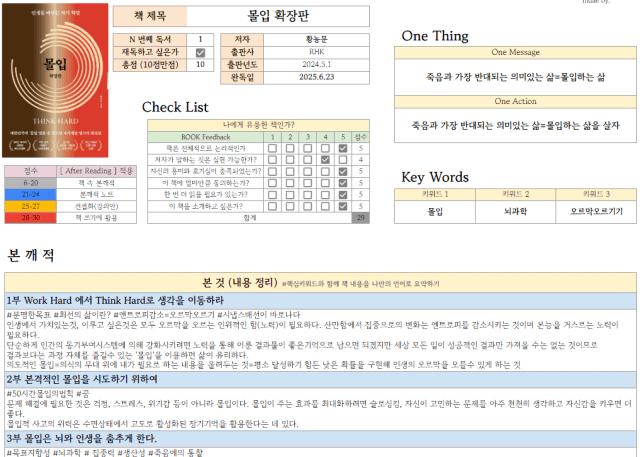This screenshot has width=640, height=457.
Task: Check score 3 for 자신의 흥미와 호기심이 충족되었는가
Action: pyautogui.click(x=308, y=171)
